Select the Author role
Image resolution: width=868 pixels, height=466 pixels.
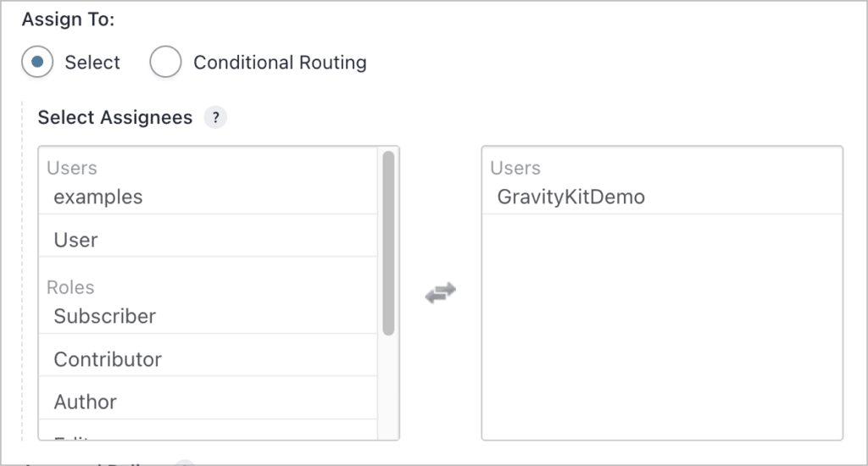[x=209, y=402]
